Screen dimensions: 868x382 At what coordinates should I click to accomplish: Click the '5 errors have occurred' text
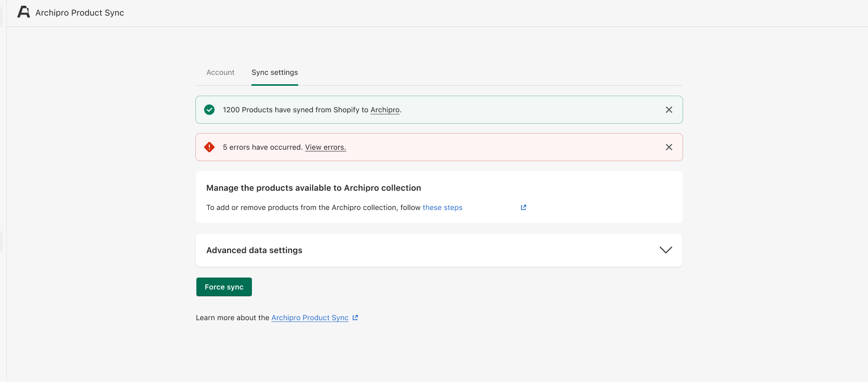[x=262, y=147]
